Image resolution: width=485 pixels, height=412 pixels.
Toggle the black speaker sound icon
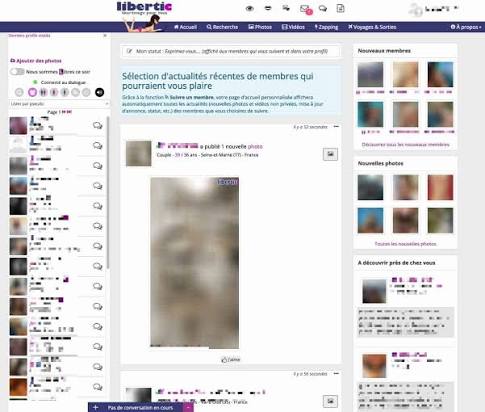[99, 92]
